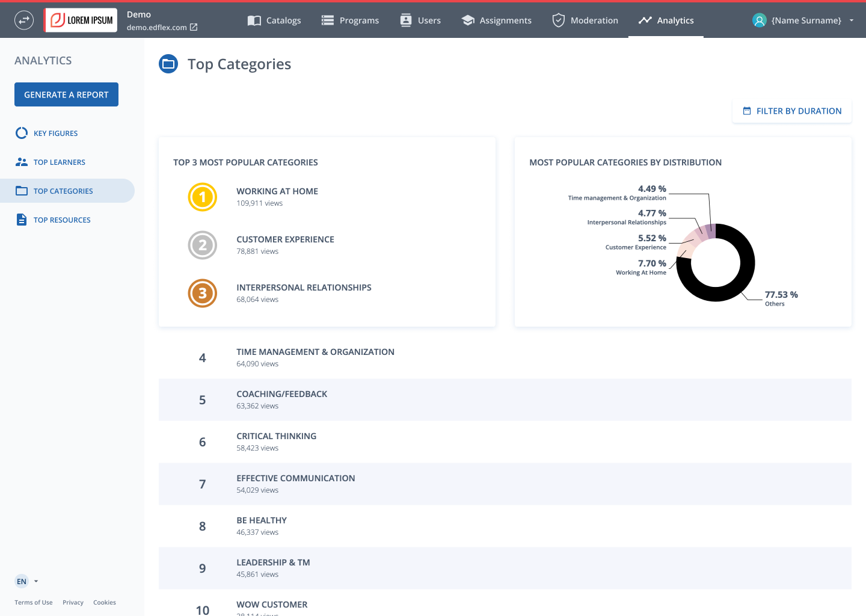Open the demo.edflex.com external link icon

tap(194, 27)
